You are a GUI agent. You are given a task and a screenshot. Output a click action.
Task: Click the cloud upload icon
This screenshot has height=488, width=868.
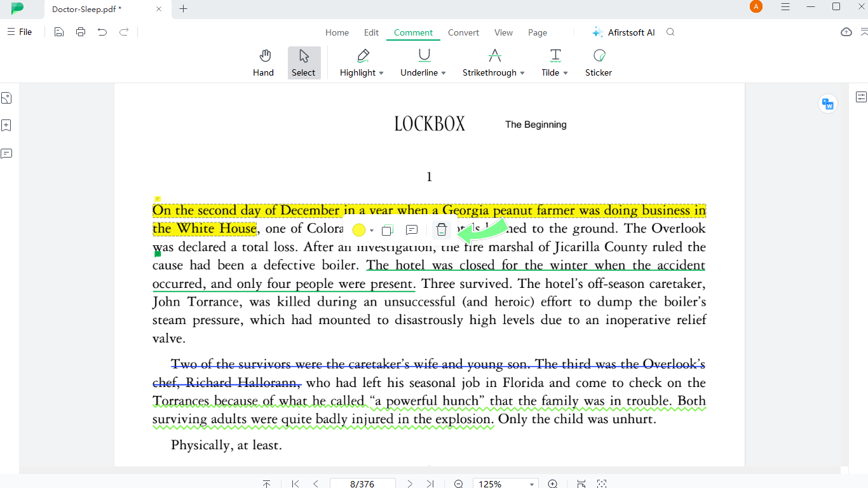(x=846, y=32)
